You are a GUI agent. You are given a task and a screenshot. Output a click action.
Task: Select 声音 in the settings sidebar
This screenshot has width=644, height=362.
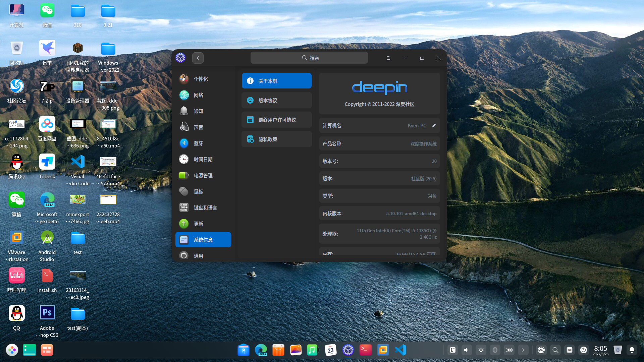[x=199, y=127]
